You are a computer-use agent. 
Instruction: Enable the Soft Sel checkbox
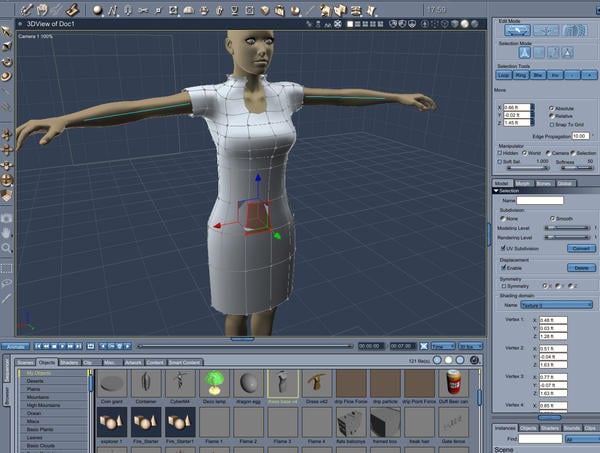pyautogui.click(x=499, y=162)
